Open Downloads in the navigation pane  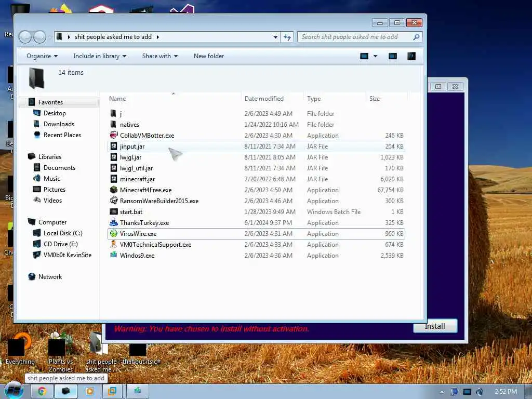(x=59, y=124)
